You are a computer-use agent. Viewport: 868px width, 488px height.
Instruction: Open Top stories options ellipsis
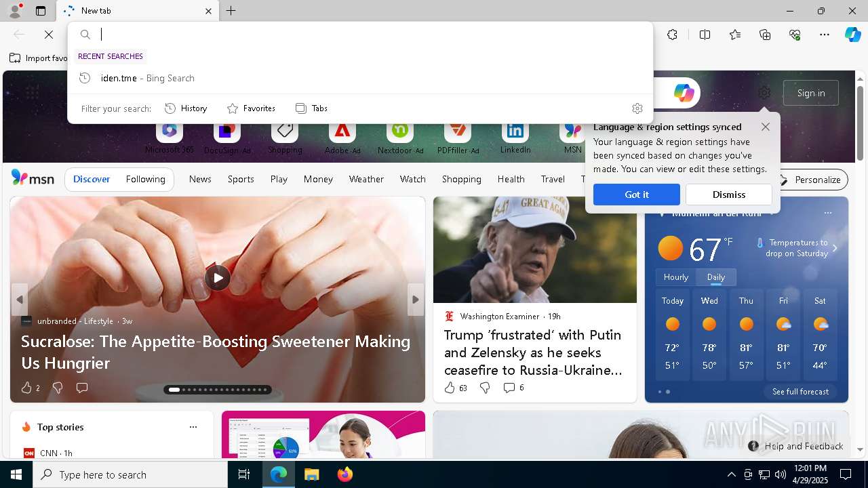click(193, 427)
